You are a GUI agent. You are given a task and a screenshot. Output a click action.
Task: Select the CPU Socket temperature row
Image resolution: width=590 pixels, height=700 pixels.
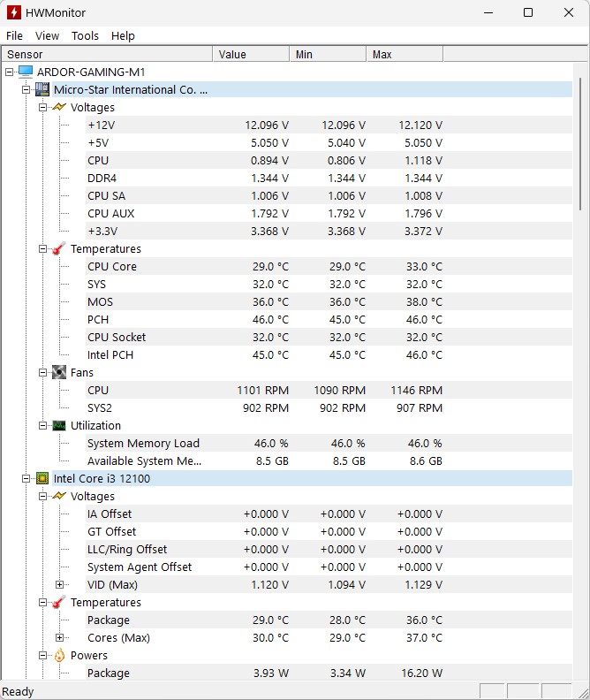(x=329, y=337)
